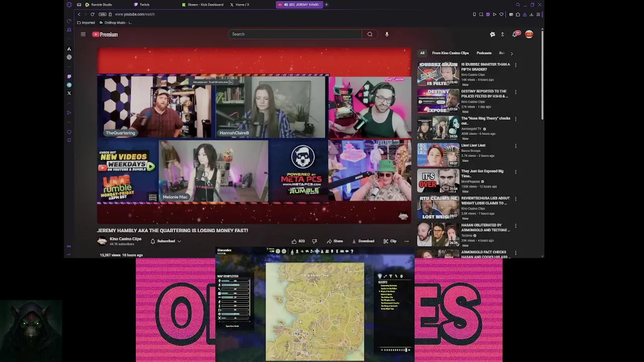
Task: Open a new browser tab with plus
Action: point(327,5)
